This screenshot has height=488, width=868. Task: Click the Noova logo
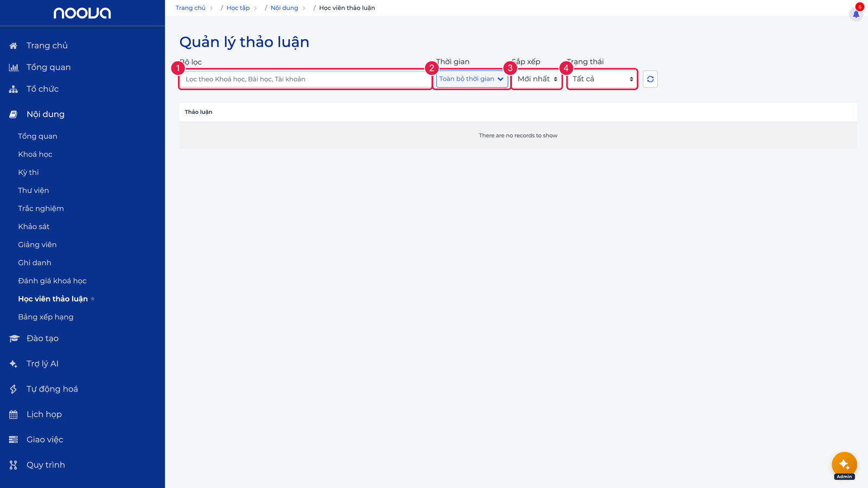[82, 13]
